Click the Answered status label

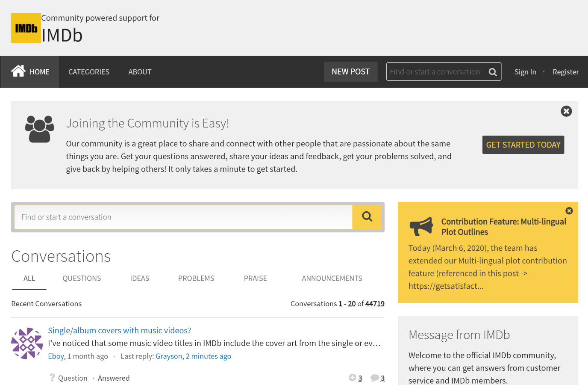[x=114, y=378]
